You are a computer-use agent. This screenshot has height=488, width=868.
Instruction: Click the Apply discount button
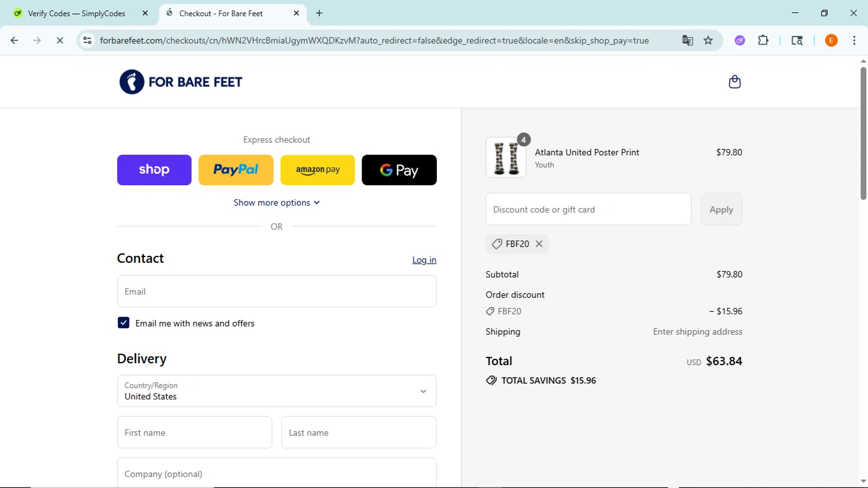(x=721, y=210)
